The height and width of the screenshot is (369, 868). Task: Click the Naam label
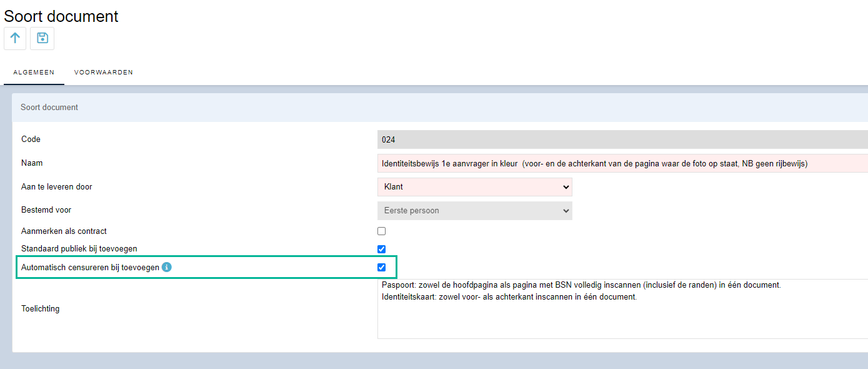pyautogui.click(x=32, y=163)
